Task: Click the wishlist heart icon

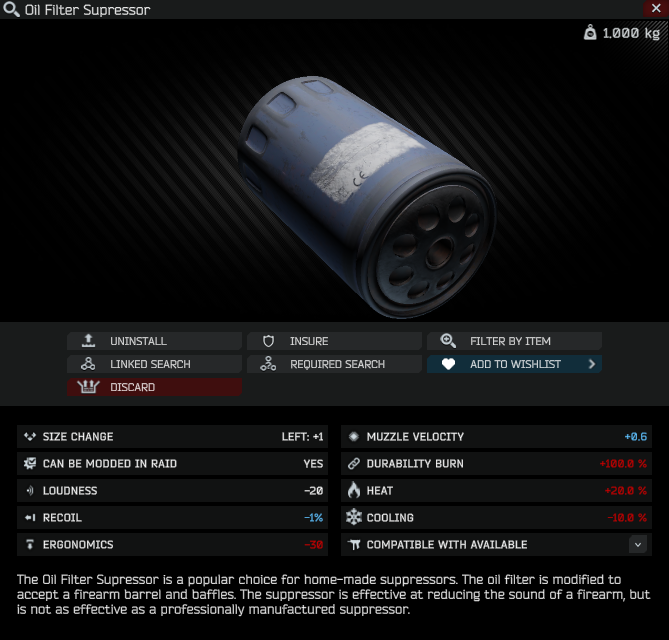Action: pyautogui.click(x=448, y=364)
